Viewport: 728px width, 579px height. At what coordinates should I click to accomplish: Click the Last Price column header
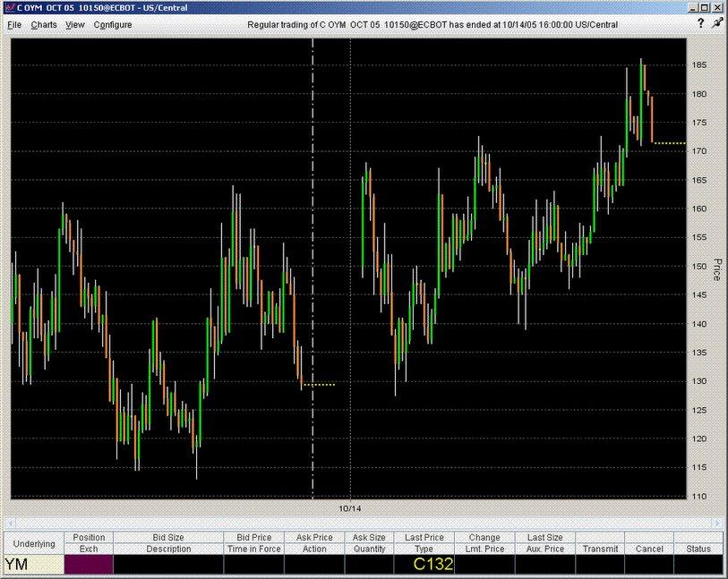pos(424,537)
